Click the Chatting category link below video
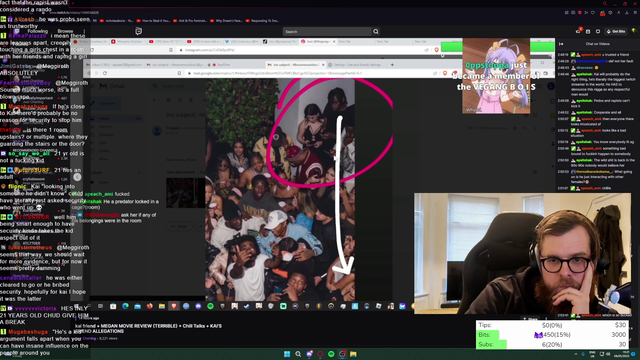640x360 pixels. [89, 338]
